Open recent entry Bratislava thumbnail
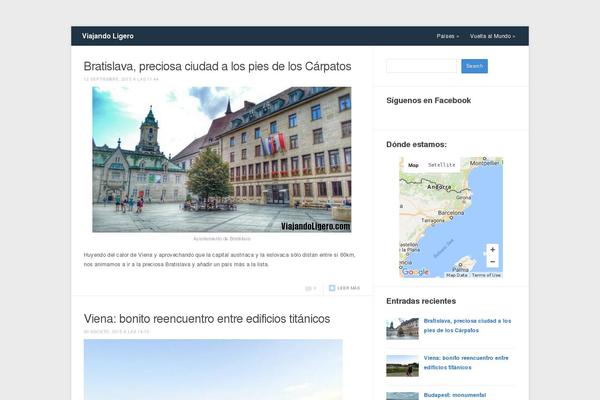This screenshot has width=600, height=400. coord(403,328)
